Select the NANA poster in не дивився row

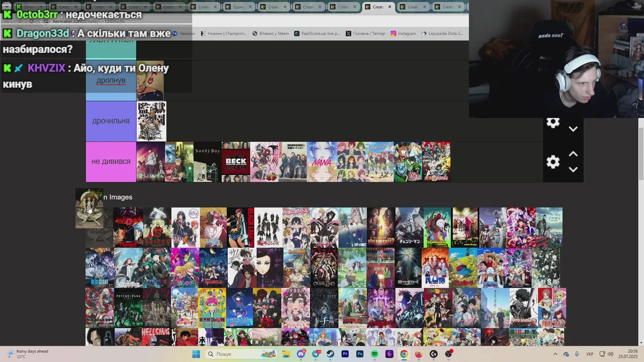(x=321, y=161)
